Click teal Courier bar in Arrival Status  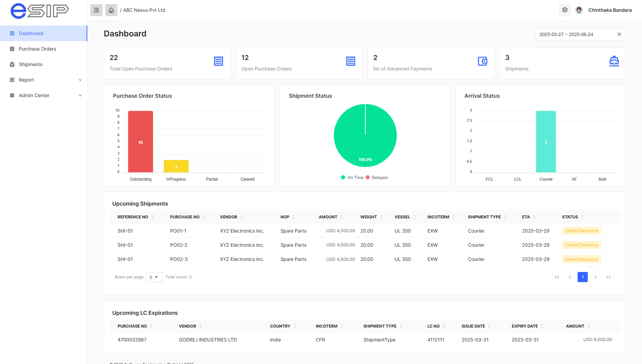click(x=546, y=142)
